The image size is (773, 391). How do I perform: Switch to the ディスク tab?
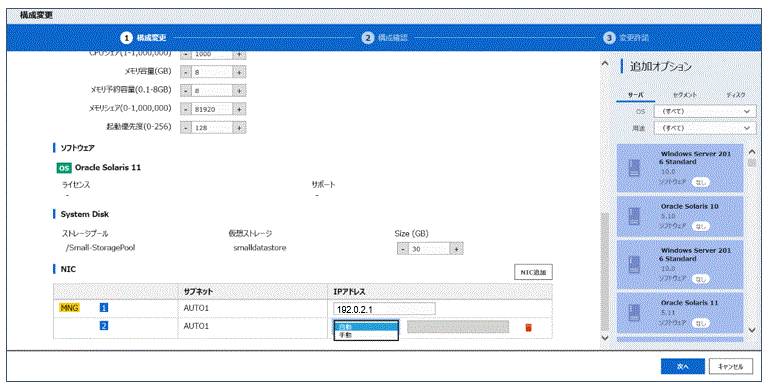735,95
